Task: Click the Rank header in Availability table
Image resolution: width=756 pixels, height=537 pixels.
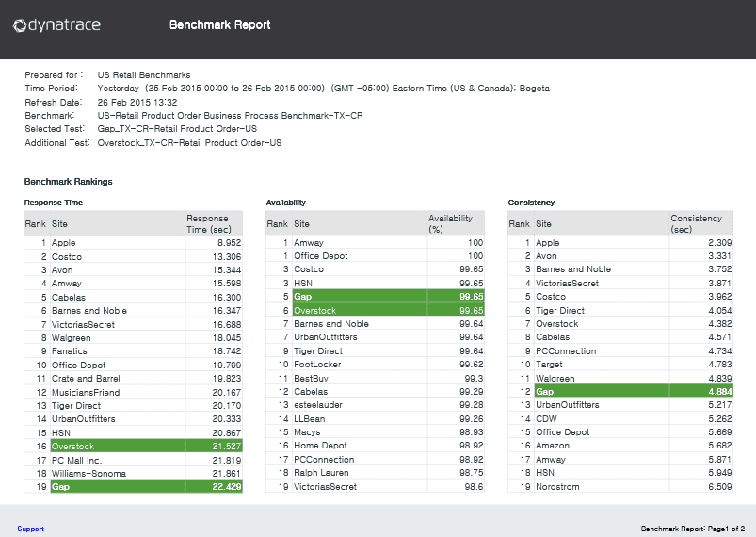Action: (277, 224)
